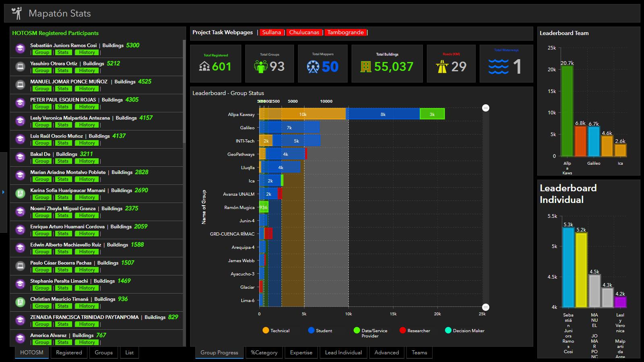644x362 pixels.
Task: Click the green Total Groups people icon
Action: [x=261, y=66]
